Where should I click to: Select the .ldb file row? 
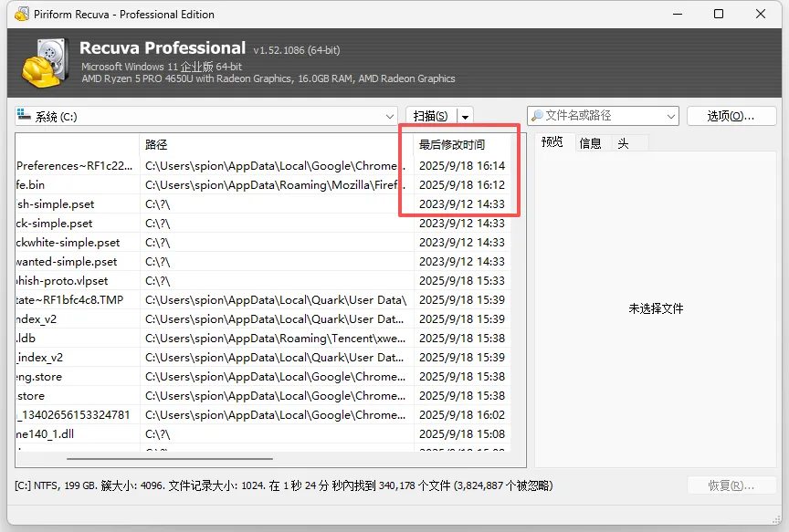tap(263, 339)
